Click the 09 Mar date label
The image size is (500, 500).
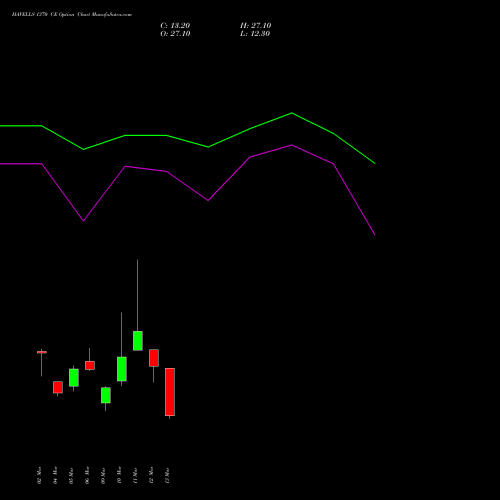click(x=103, y=475)
